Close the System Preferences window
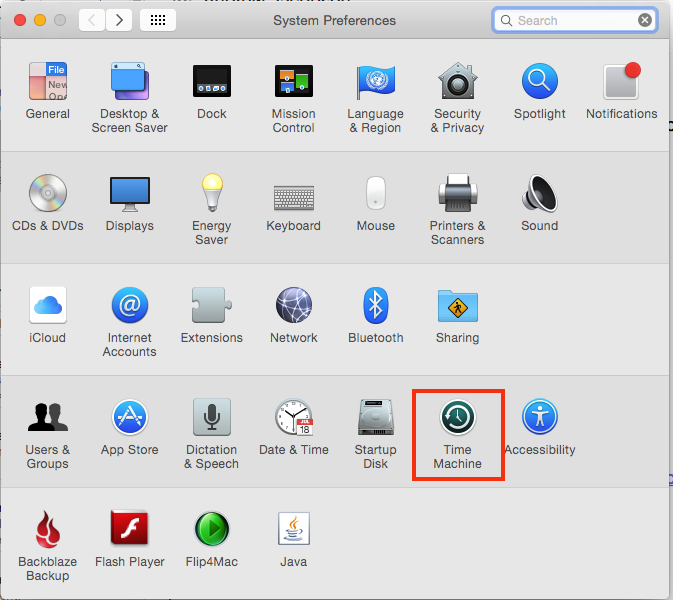Viewport: 673px width, 600px height. tap(20, 20)
